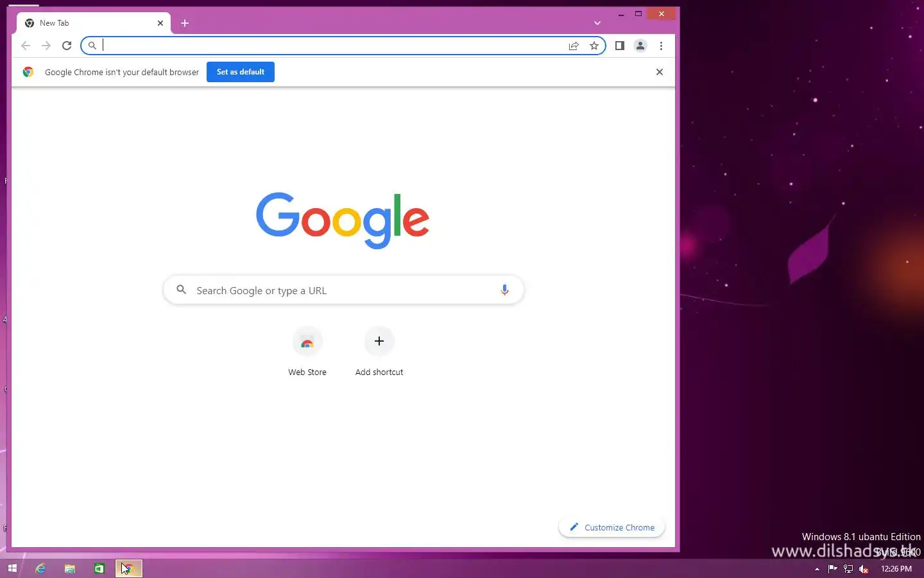Reload the current page
This screenshot has height=578, width=924.
tap(67, 46)
